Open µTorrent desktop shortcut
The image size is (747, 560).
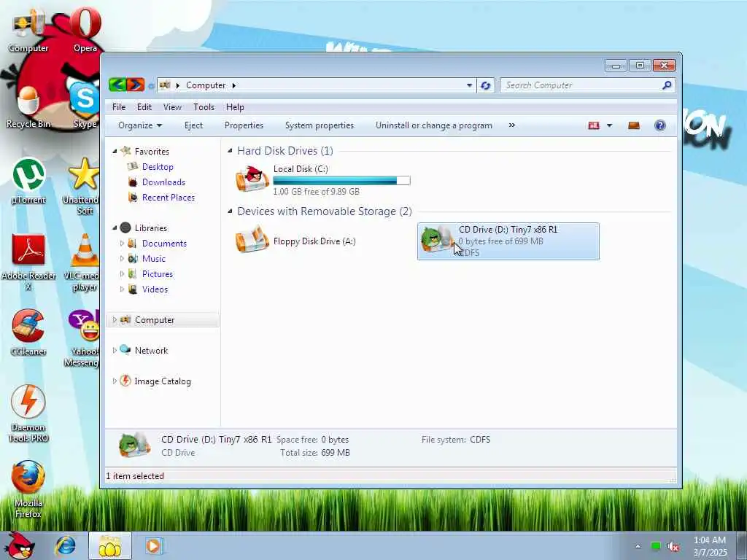coord(28,182)
